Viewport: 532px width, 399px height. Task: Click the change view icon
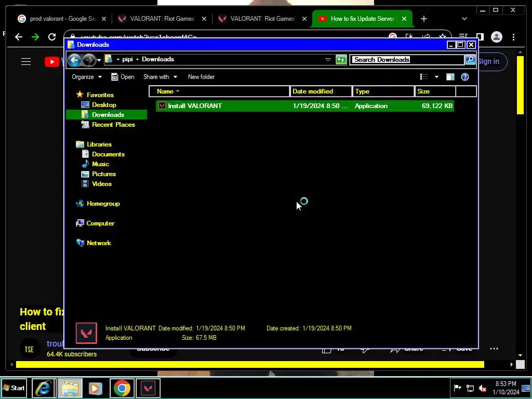[x=424, y=77]
